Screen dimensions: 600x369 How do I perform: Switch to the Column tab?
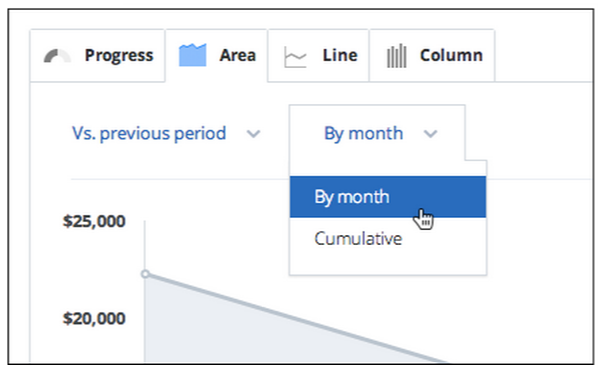[432, 56]
